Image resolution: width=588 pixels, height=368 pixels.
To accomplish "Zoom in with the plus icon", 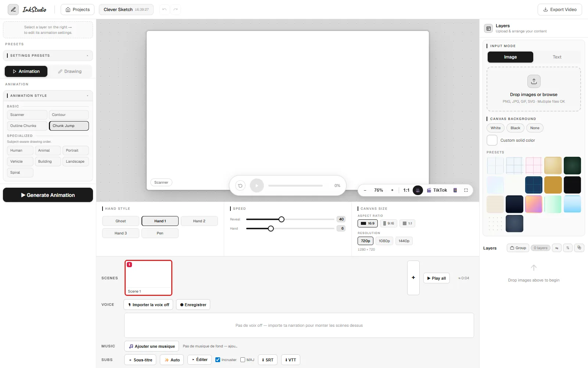I will pos(392,190).
